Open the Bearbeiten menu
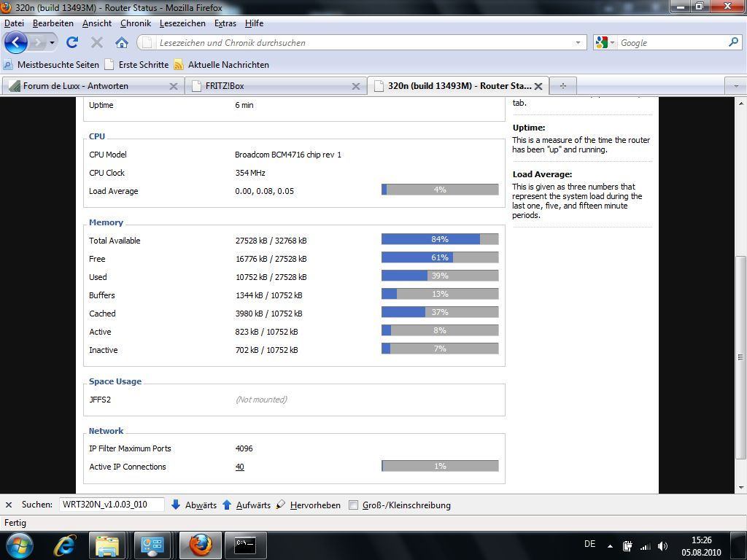Viewport: 747px width, 560px height. (53, 23)
